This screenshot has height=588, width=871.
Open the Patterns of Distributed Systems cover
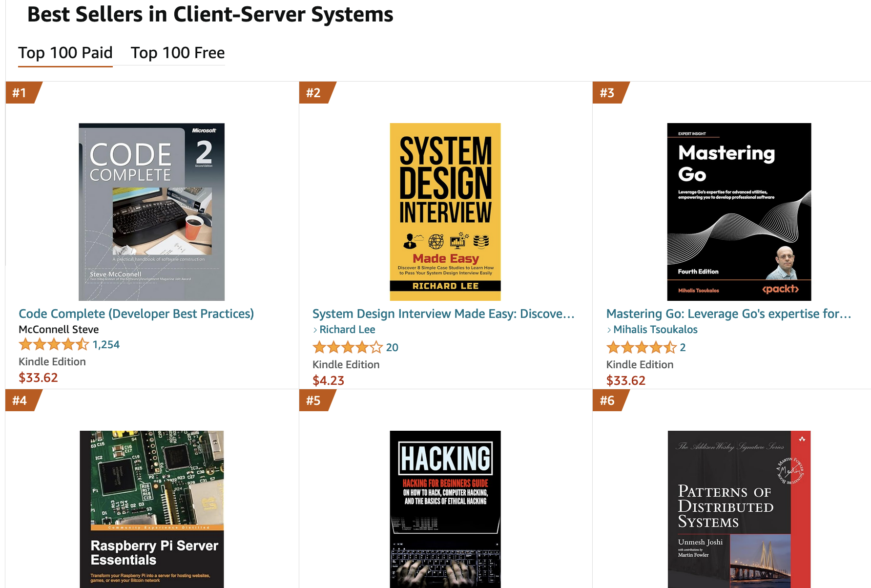coord(739,509)
